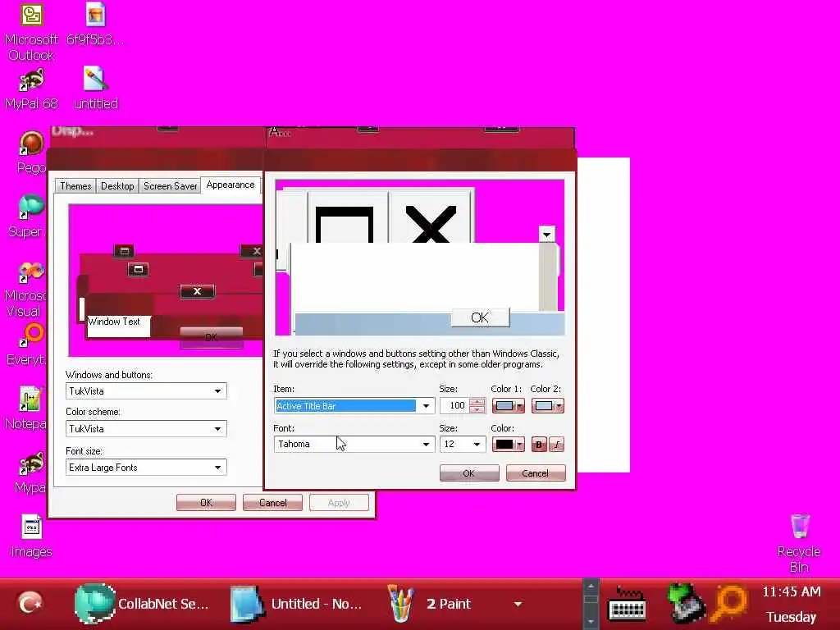Open Windows and buttons dropdown
The height and width of the screenshot is (630, 840).
coord(146,391)
